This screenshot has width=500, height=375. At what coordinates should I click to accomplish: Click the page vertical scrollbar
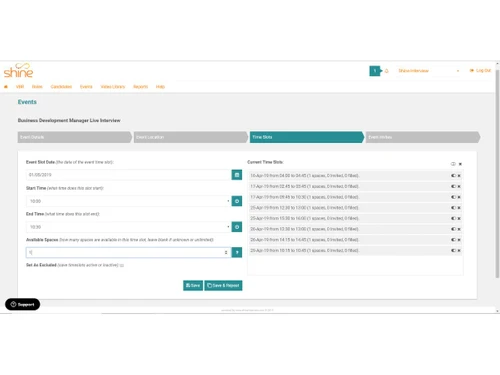tap(497, 173)
